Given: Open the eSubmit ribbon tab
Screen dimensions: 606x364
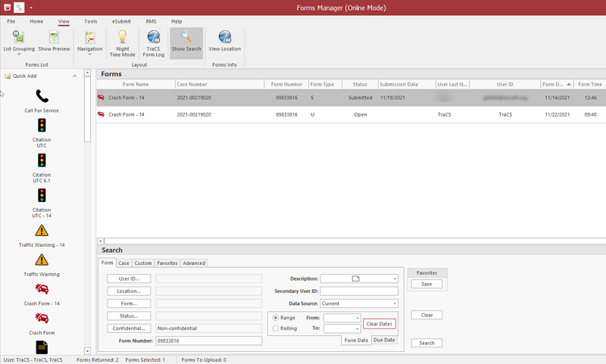Looking at the screenshot, I should 120,21.
